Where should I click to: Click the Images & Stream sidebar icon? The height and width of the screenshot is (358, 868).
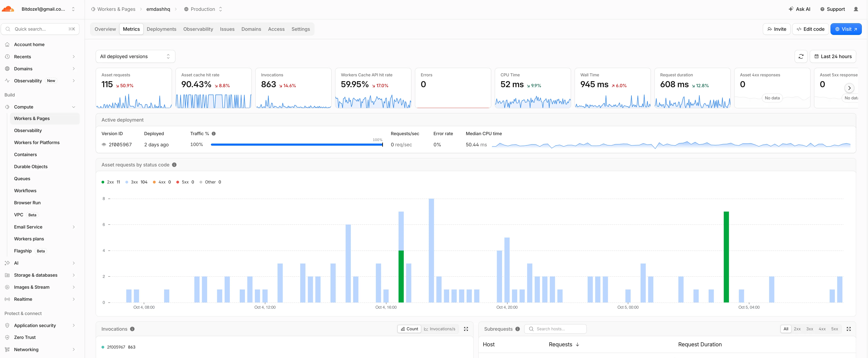coord(7,287)
